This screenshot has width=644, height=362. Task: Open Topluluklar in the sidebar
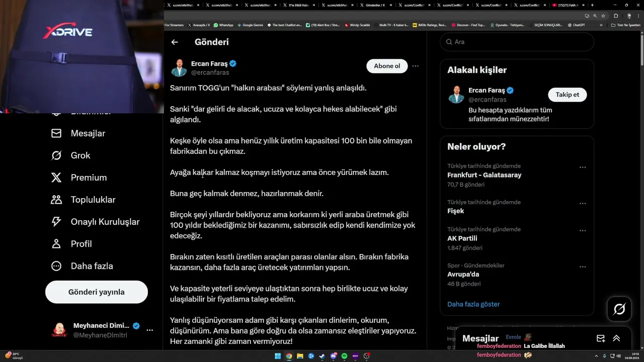tap(83, 200)
